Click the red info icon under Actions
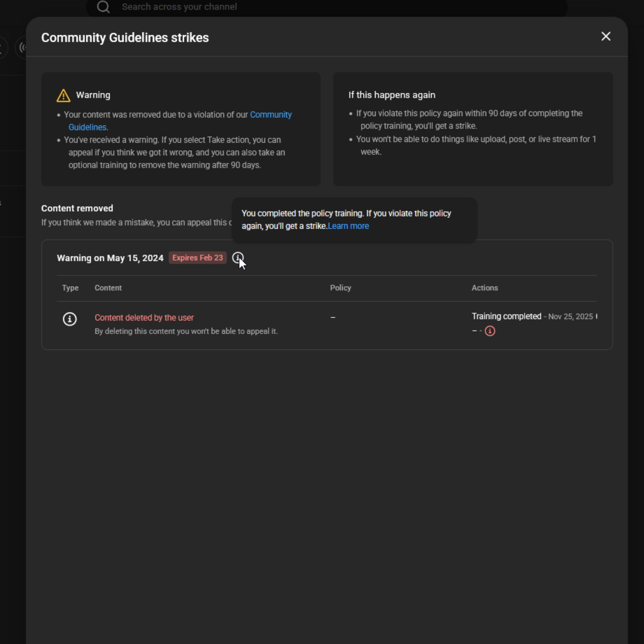 (x=490, y=331)
